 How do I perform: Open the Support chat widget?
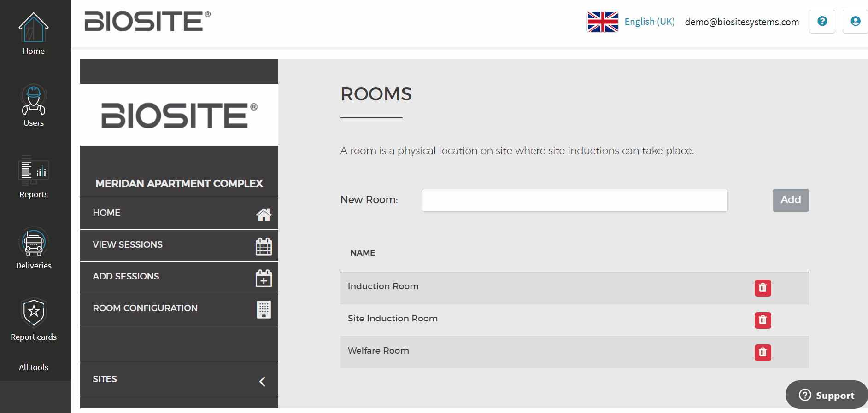pos(827,395)
